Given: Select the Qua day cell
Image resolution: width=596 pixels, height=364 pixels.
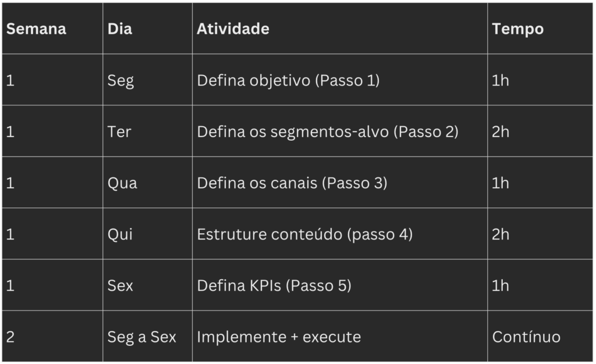Looking at the screenshot, I should point(122,183).
